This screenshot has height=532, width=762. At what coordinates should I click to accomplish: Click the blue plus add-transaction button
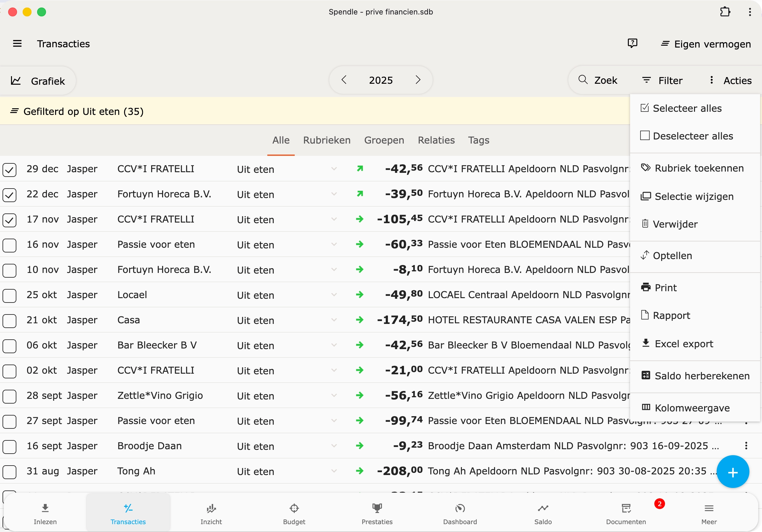[732, 472]
